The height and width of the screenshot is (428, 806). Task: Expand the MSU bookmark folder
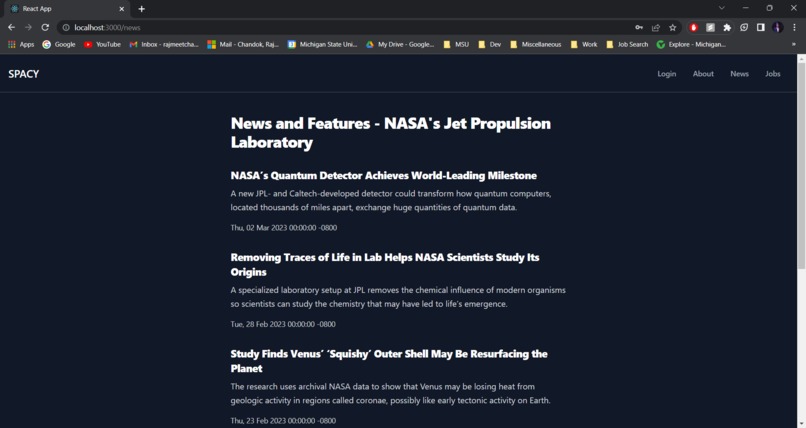coord(456,45)
